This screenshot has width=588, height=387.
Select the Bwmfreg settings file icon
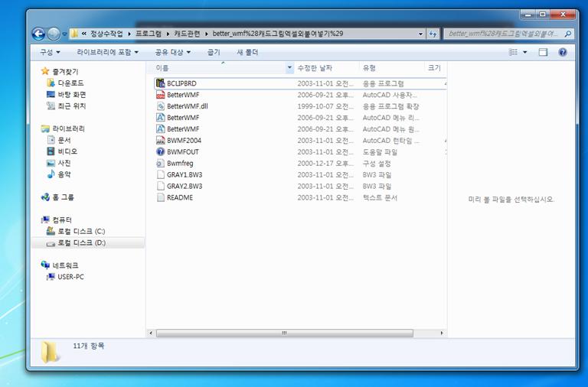[161, 164]
